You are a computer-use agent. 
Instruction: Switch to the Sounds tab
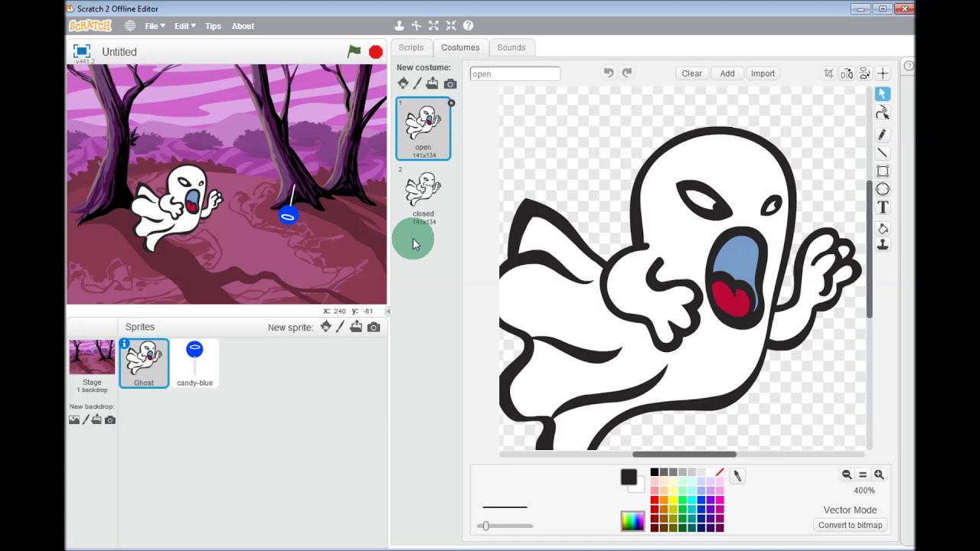pyautogui.click(x=511, y=47)
